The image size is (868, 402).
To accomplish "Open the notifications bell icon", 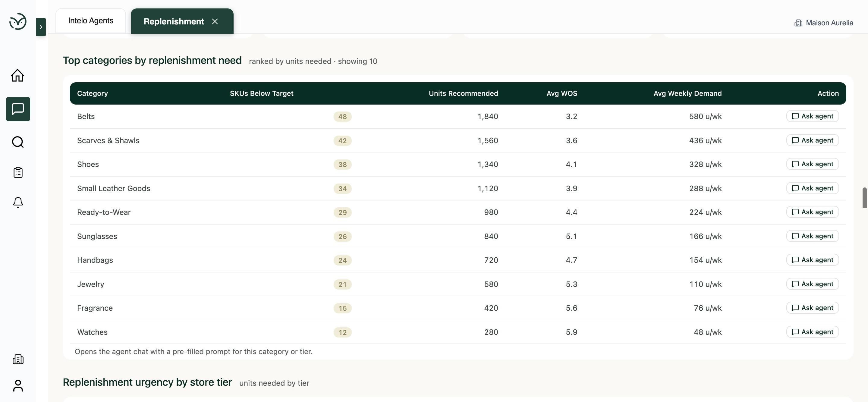I will (x=18, y=202).
